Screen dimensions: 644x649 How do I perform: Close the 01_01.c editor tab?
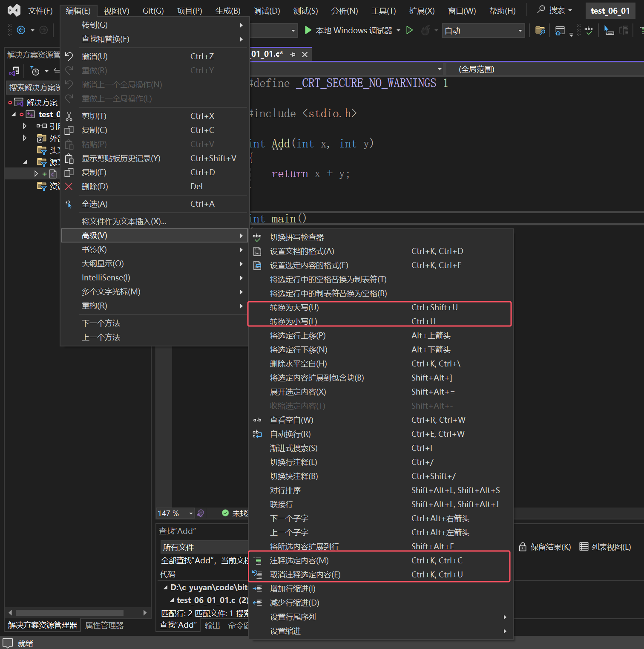tap(305, 55)
